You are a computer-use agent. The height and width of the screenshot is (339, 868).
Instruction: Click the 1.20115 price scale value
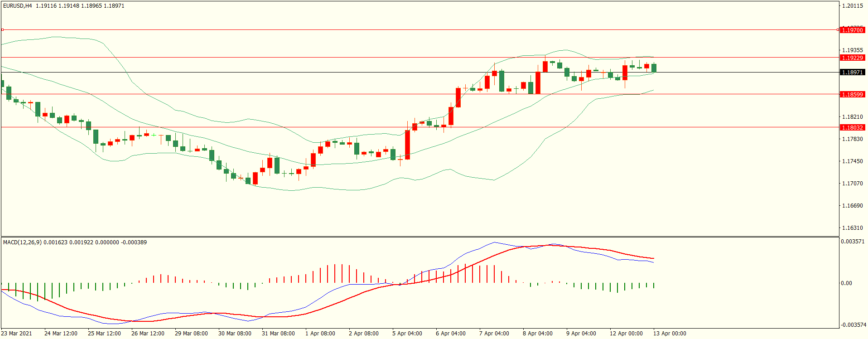(x=852, y=6)
